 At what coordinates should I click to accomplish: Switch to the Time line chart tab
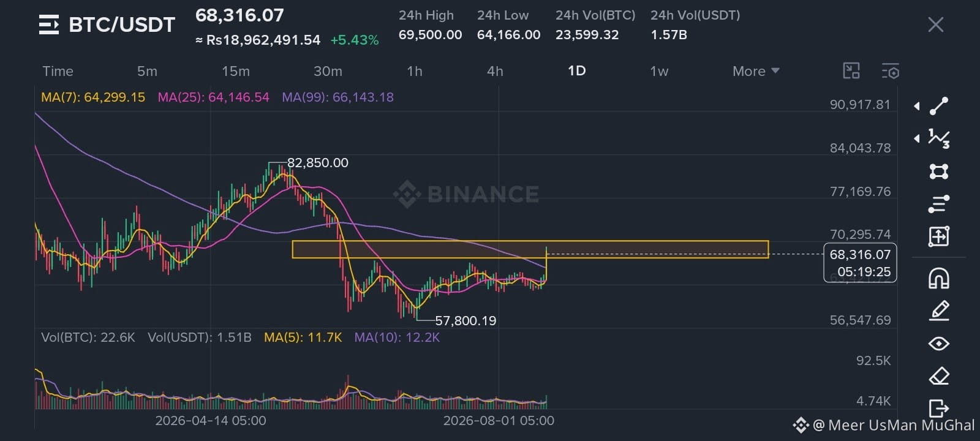58,71
